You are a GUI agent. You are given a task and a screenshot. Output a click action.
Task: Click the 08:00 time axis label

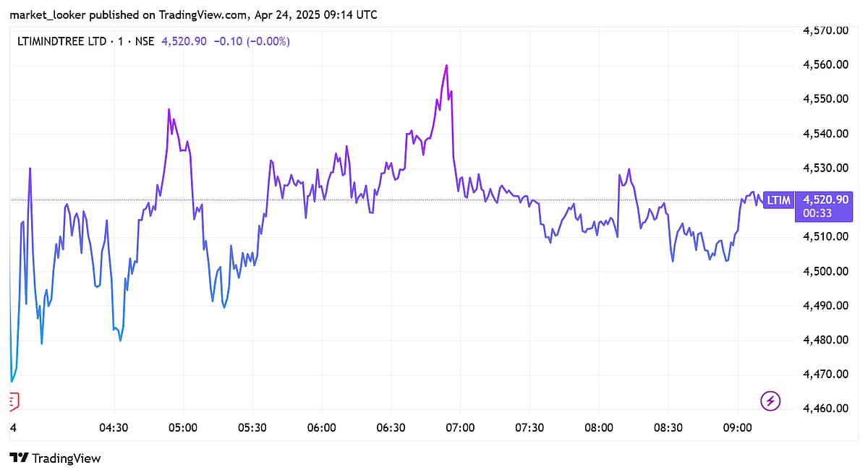coord(598,428)
